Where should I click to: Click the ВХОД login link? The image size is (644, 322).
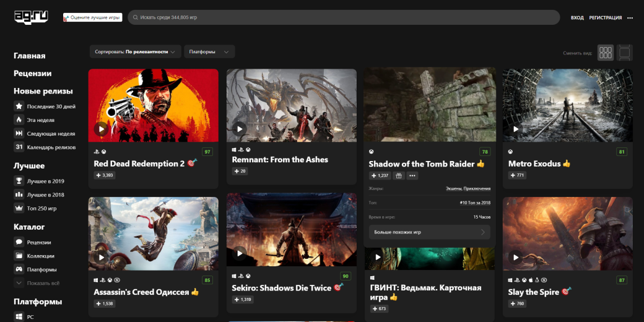(577, 18)
